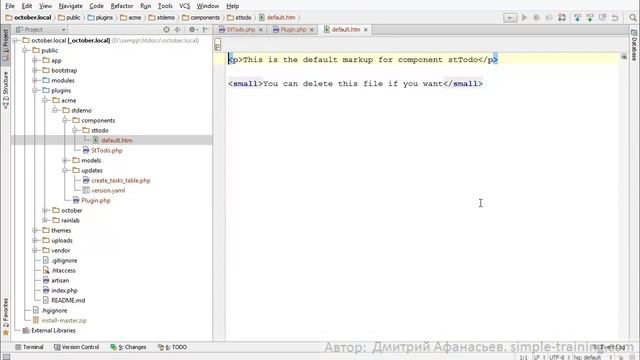Viewport: 640px width, 360px height.
Task: Expand the themes folder node
Action: pos(35,230)
